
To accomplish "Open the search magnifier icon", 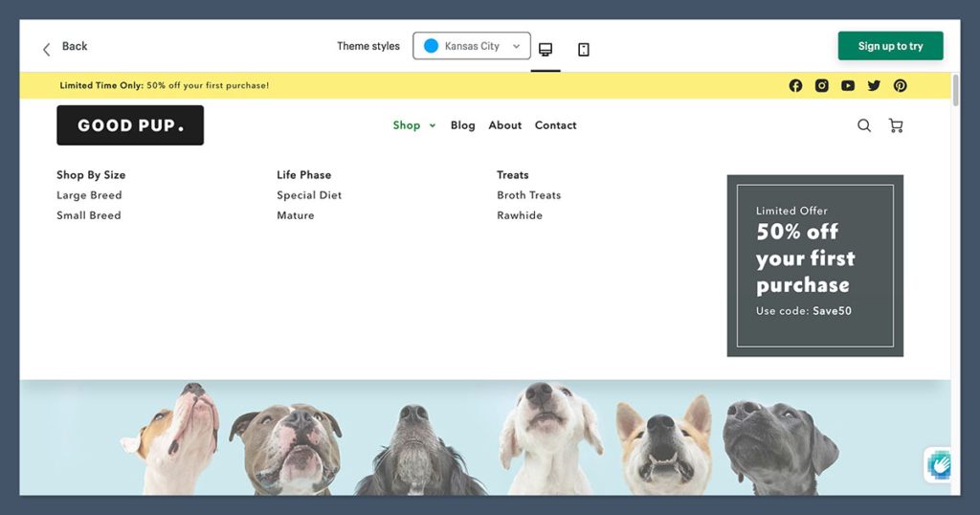I will pos(864,125).
